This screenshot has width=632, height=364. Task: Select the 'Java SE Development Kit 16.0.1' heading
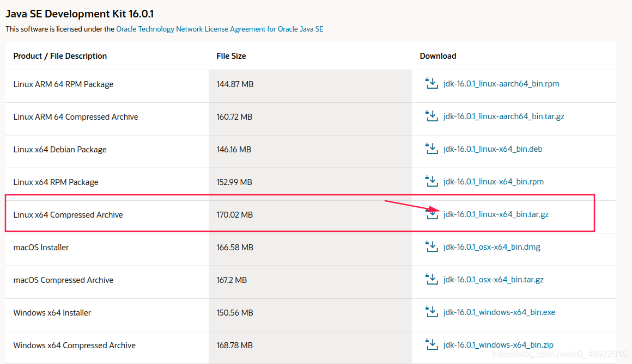(80, 14)
